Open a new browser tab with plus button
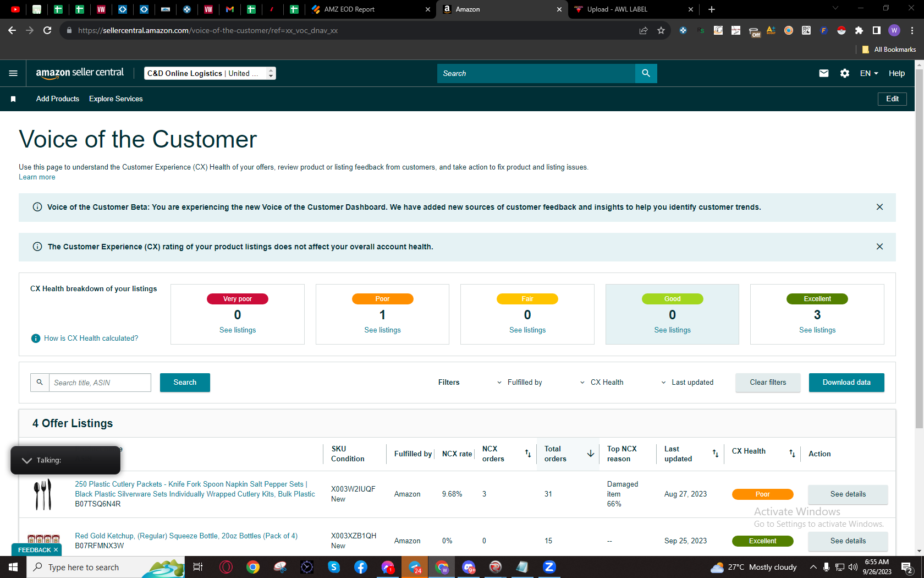924x578 pixels. pyautogui.click(x=712, y=9)
